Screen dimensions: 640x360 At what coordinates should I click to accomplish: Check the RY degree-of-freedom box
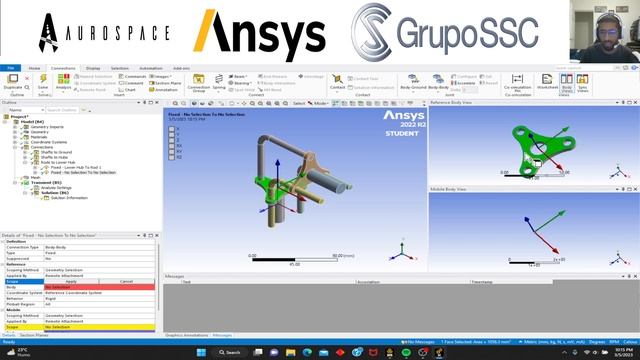click(x=171, y=151)
